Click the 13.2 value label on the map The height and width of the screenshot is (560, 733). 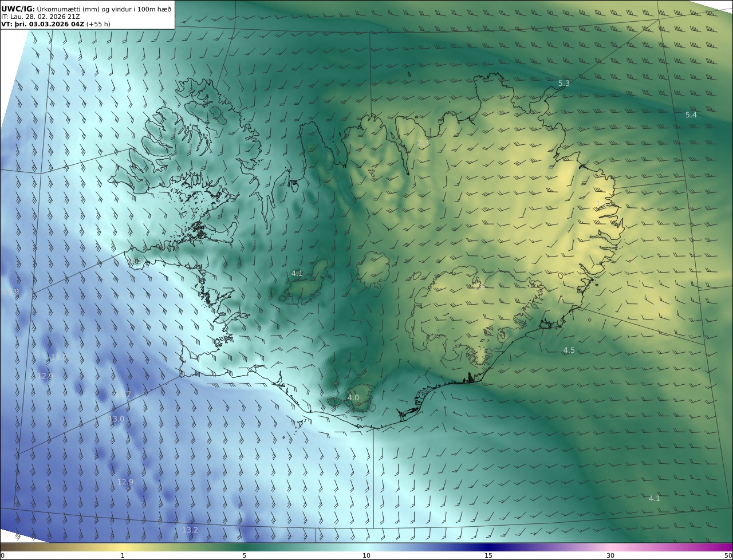coord(190,530)
